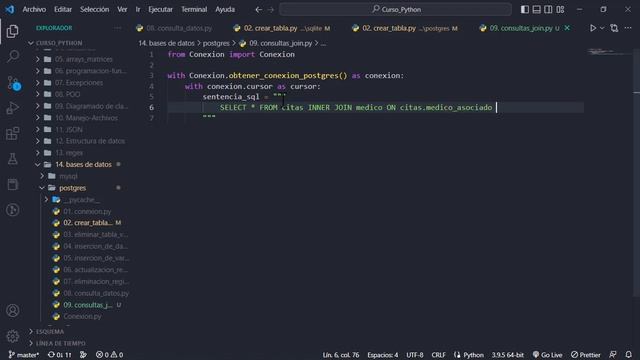Open customize layout icon
This screenshot has width=640, height=360.
pyautogui.click(x=560, y=9)
